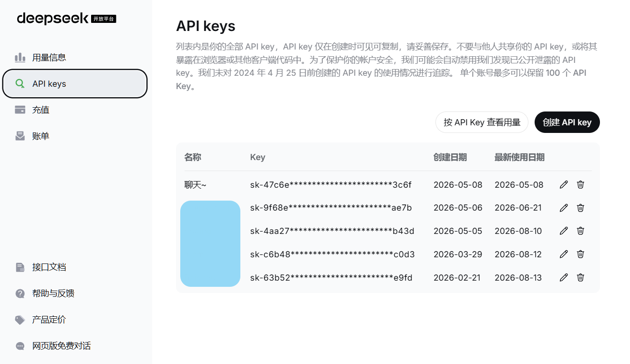Click key text starting sk-c6b48

(x=332, y=254)
